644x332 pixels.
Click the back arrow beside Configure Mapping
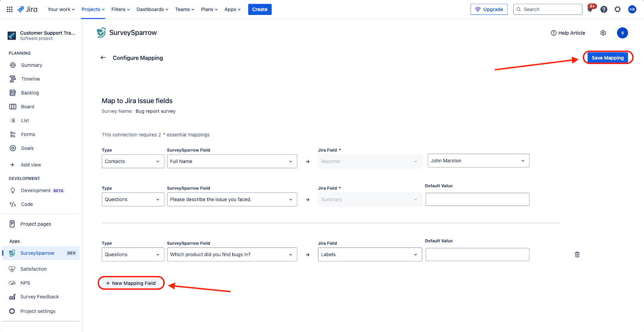pyautogui.click(x=103, y=58)
